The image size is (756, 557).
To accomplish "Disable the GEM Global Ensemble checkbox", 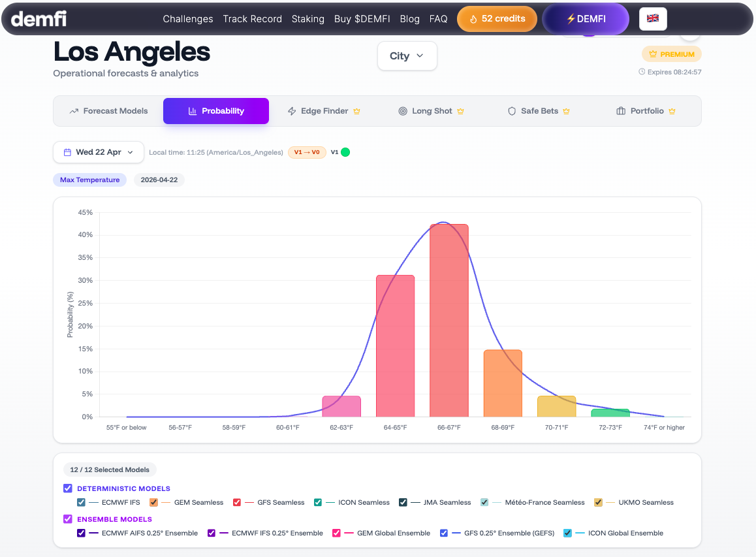I will 337,533.
